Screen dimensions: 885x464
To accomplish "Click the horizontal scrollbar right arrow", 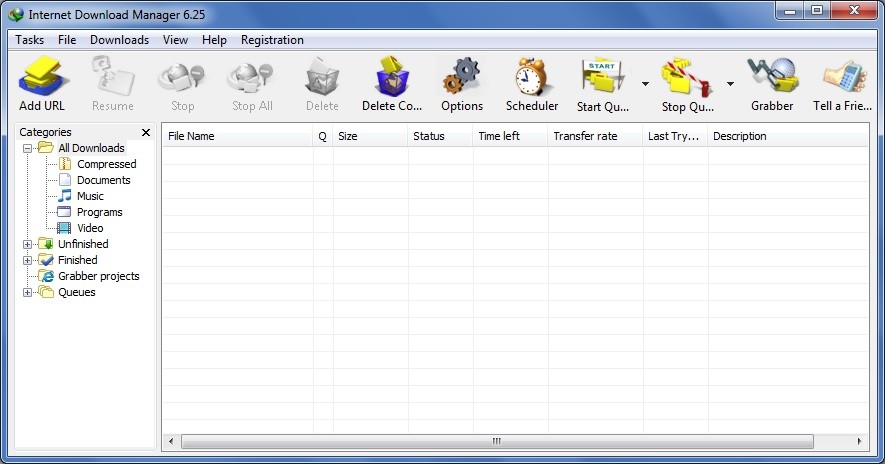I will pyautogui.click(x=859, y=441).
